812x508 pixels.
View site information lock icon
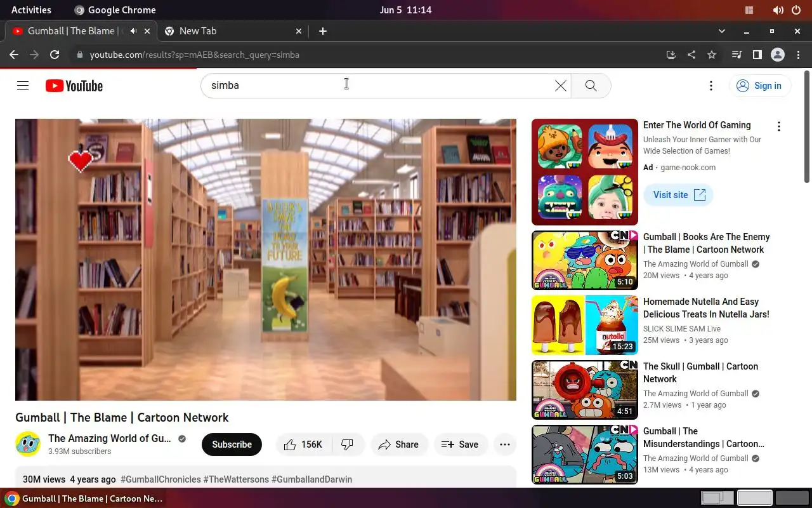tap(79, 55)
